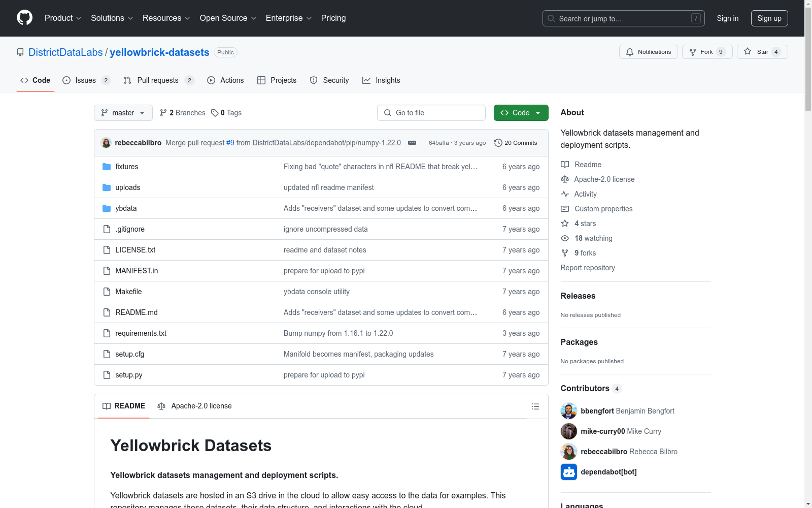
Task: Click the setup.cfg file icon
Action: click(107, 354)
